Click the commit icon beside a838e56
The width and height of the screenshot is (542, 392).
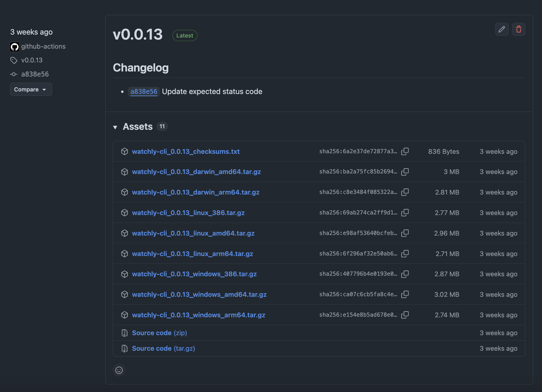pos(13,74)
